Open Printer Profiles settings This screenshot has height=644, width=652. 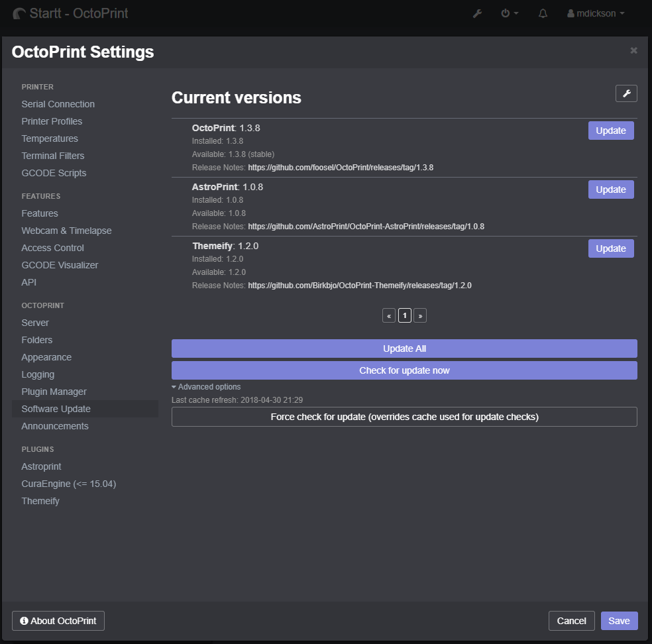[52, 121]
